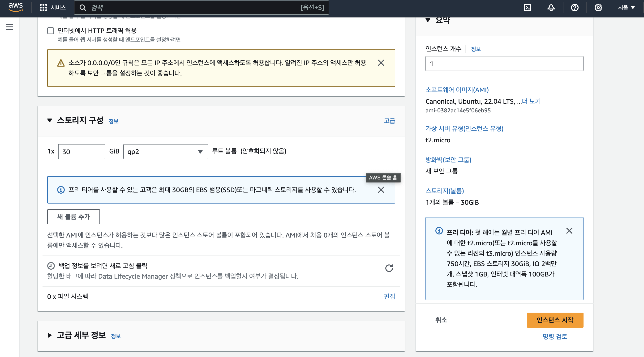Open the gp2 volume type dropdown
Viewport: 644px width, 357px height.
tap(166, 151)
